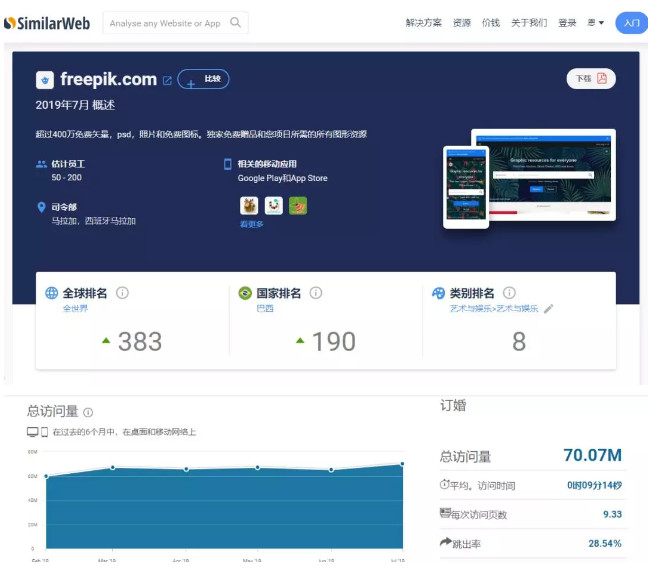Image resolution: width=652 pixels, height=572 pixels.
Task: Open the first related mobile app icon
Action: (x=249, y=205)
